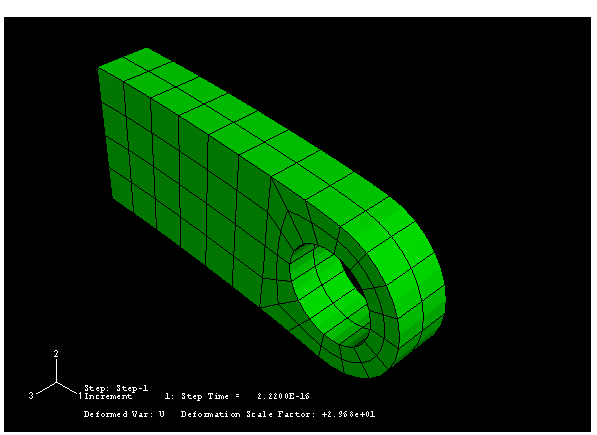This screenshot has width=597, height=435.
Task: Select the axis 1 label on triad
Action: [80, 396]
